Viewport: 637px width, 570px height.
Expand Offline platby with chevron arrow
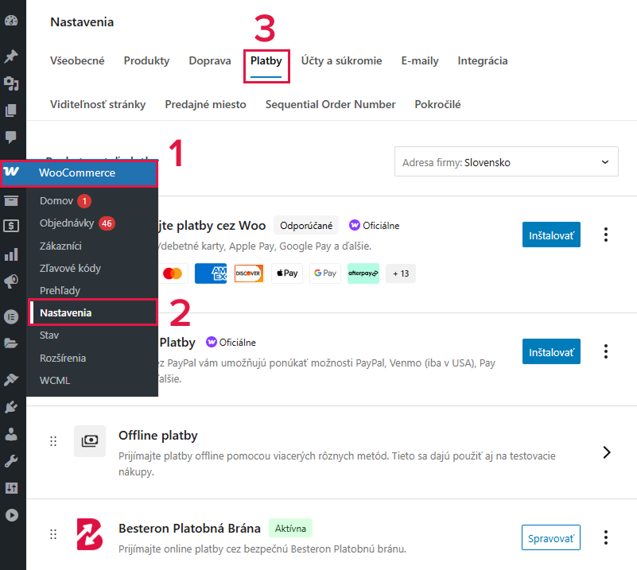[x=607, y=452]
